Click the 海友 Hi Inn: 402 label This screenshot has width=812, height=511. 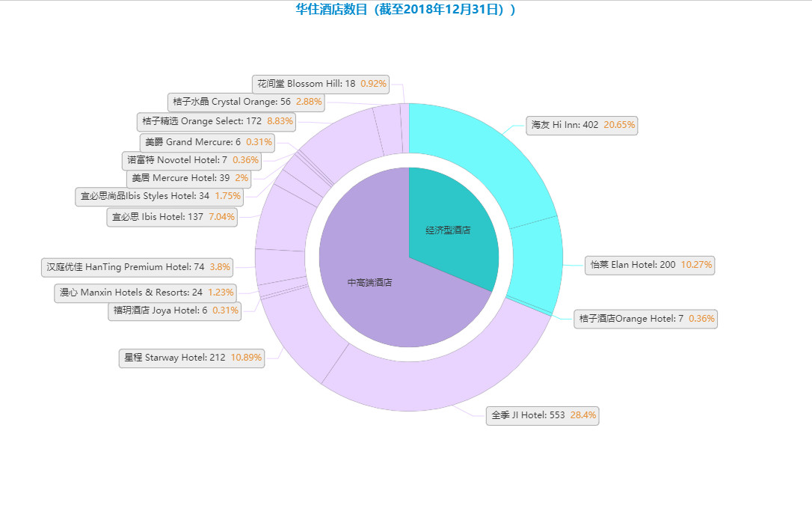coord(582,126)
